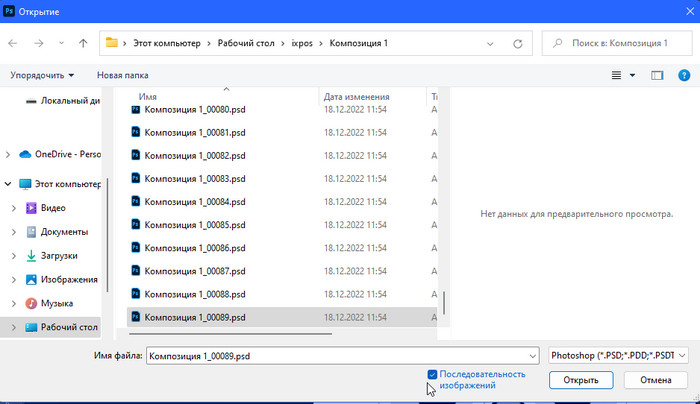Open 'Рабочий стол' in the sidebar

point(62,327)
